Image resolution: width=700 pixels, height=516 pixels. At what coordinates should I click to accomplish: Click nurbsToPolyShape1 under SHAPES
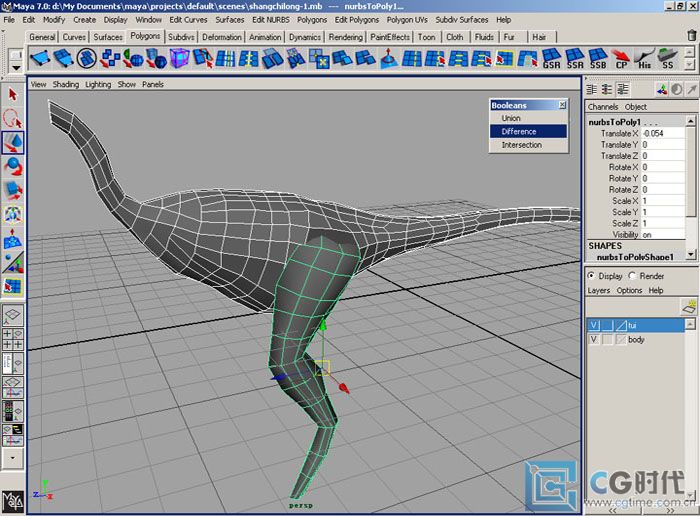click(635, 257)
